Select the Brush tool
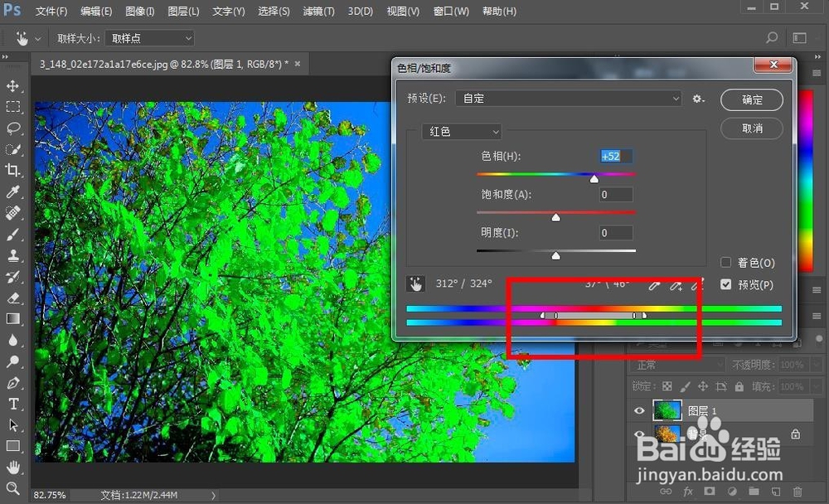This screenshot has height=504, width=829. click(12, 235)
